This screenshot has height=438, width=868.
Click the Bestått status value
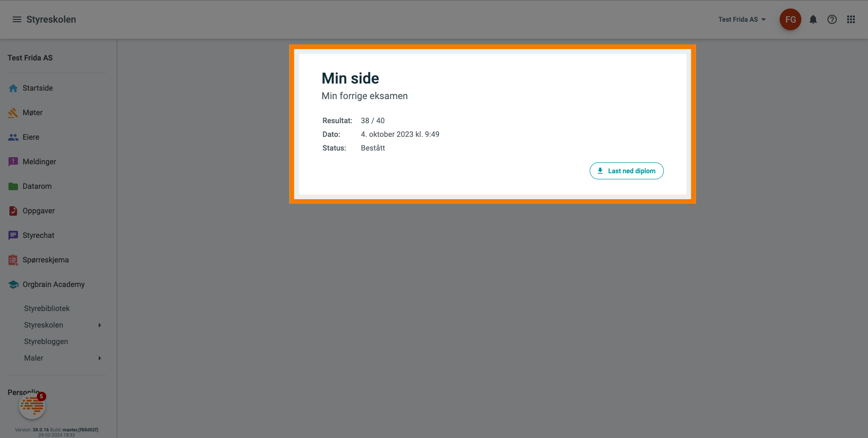point(373,148)
